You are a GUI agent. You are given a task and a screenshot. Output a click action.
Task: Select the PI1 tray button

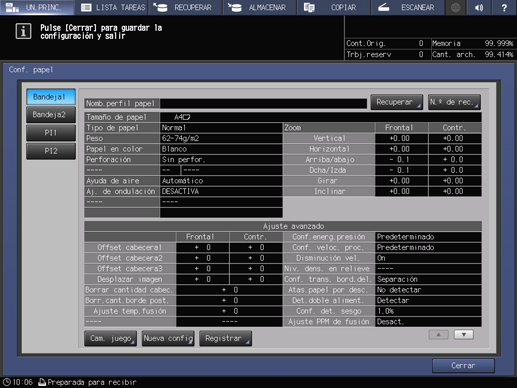[x=51, y=133]
